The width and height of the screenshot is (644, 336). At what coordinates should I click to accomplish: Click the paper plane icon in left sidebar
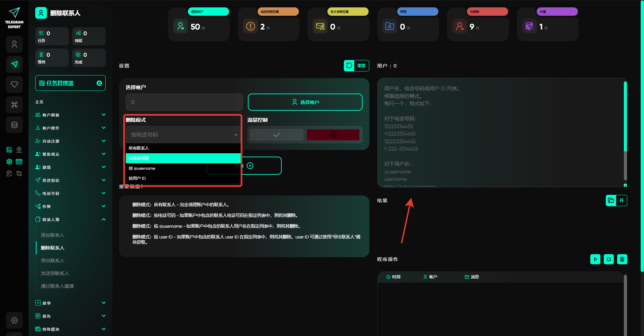[x=14, y=64]
